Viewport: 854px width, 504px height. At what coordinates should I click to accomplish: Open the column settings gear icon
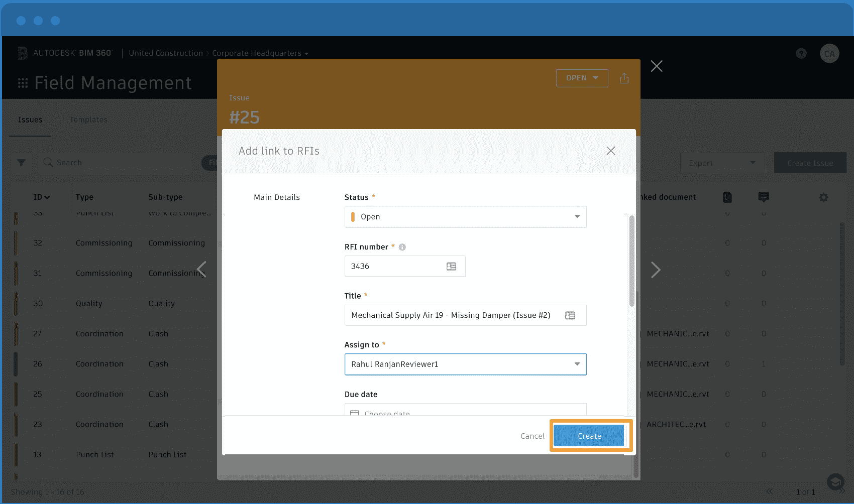[x=823, y=197]
